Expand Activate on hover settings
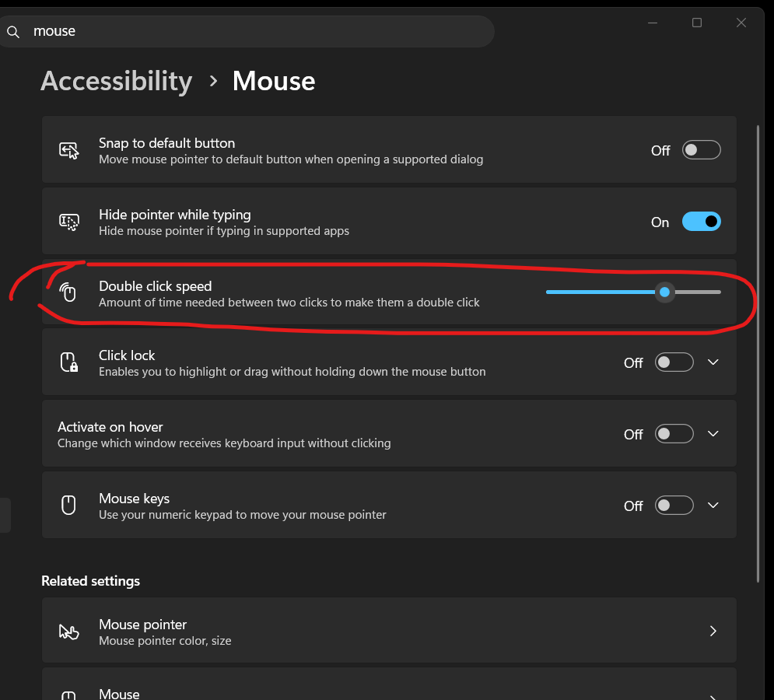774x700 pixels. coord(713,434)
